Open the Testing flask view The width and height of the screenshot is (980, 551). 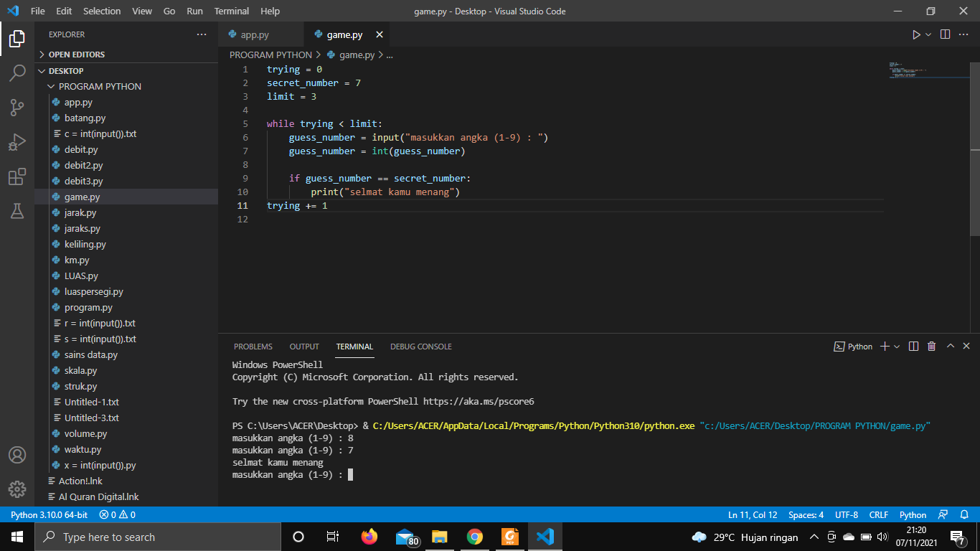point(17,210)
